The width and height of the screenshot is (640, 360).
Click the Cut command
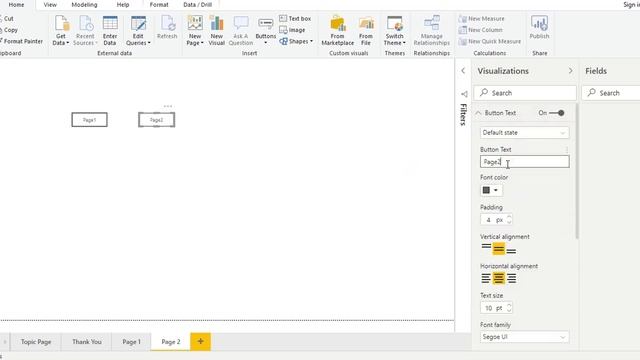click(x=7, y=19)
